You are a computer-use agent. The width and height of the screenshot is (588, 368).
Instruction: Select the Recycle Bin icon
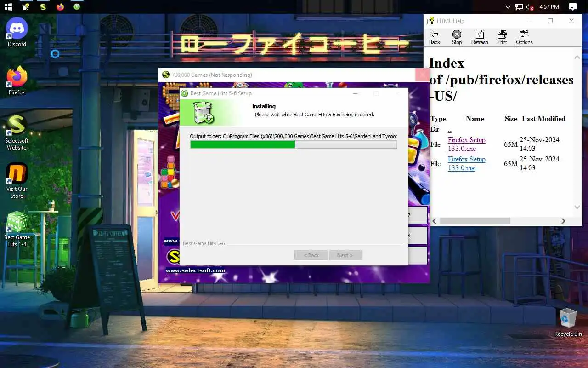(x=568, y=323)
